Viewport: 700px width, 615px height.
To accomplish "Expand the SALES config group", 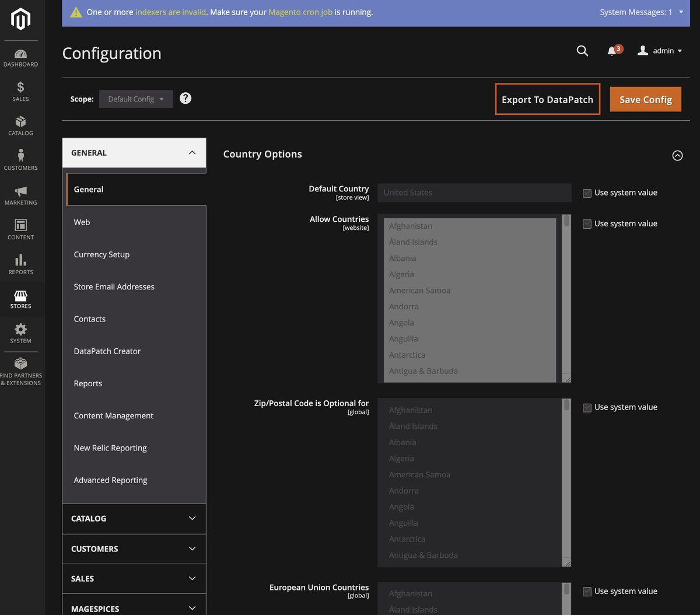I will 134,578.
